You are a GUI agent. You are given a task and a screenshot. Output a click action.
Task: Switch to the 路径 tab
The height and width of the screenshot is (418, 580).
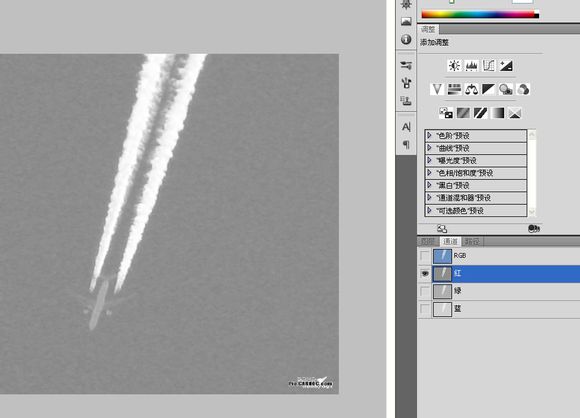click(472, 242)
